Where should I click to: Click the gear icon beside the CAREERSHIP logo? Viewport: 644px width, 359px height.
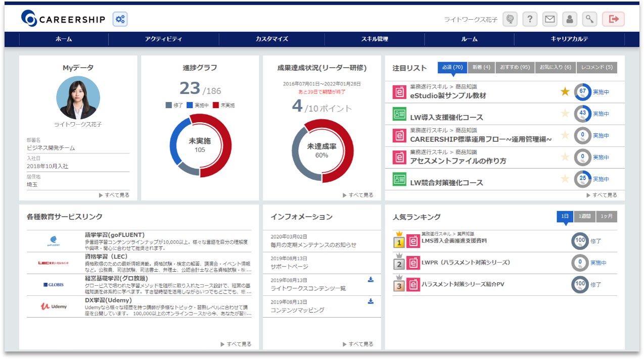pos(120,19)
